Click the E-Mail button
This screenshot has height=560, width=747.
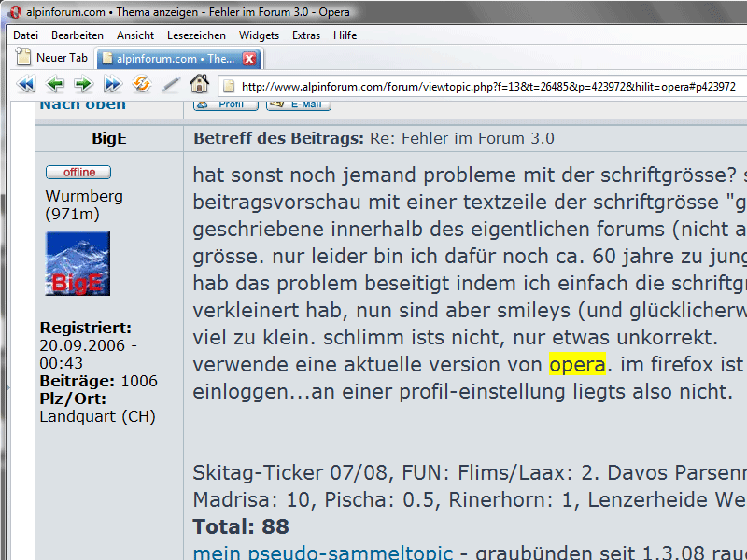pos(299,105)
